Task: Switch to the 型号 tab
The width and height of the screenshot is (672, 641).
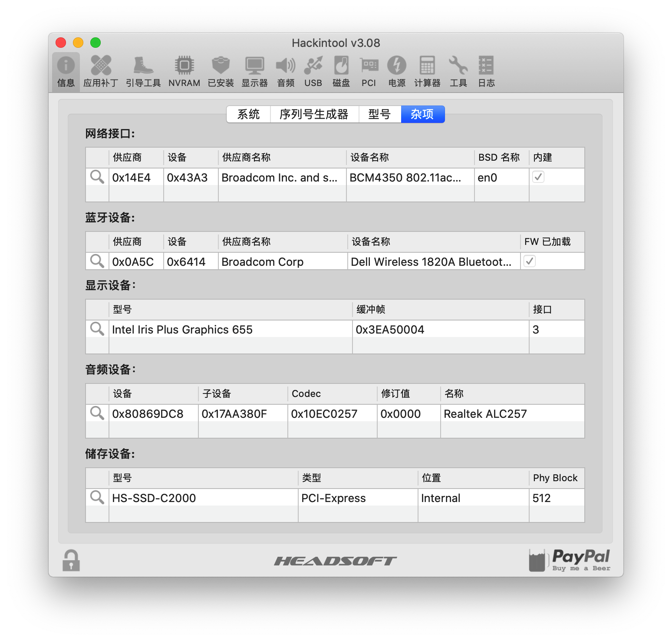Action: coord(380,114)
